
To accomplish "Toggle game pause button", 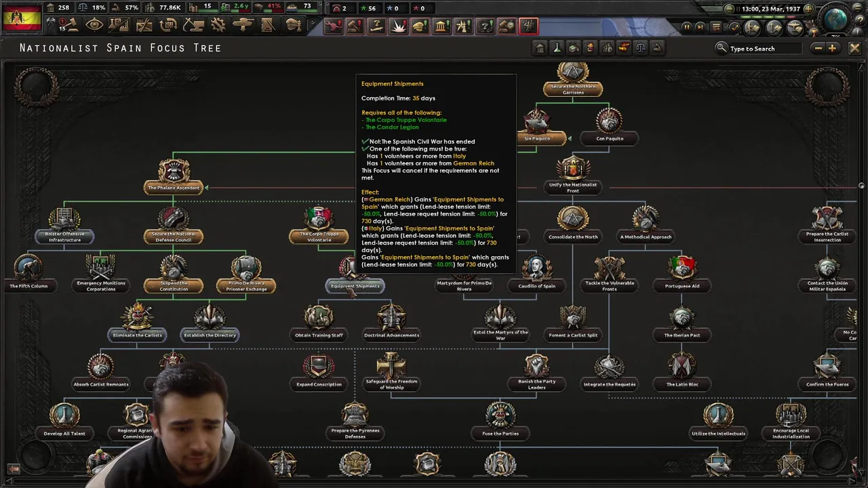I will click(x=686, y=27).
